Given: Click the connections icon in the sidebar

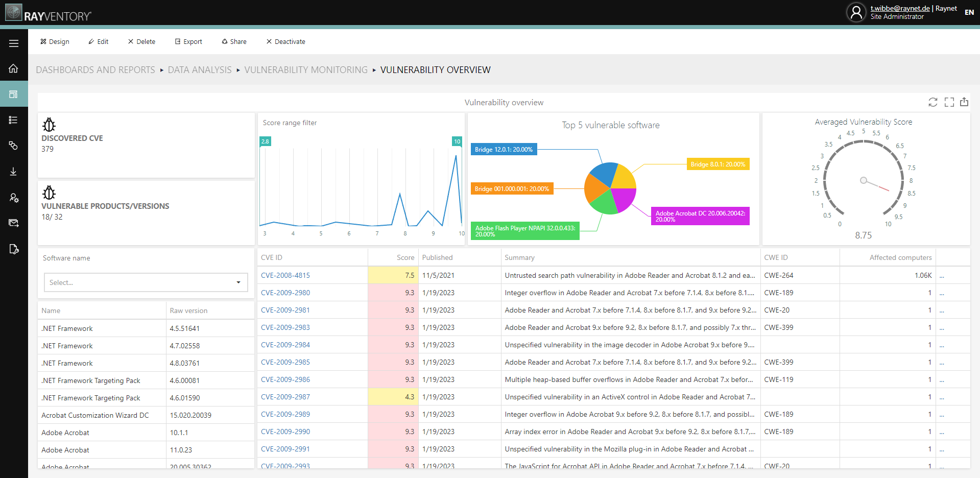Looking at the screenshot, I should pyautogui.click(x=14, y=146).
